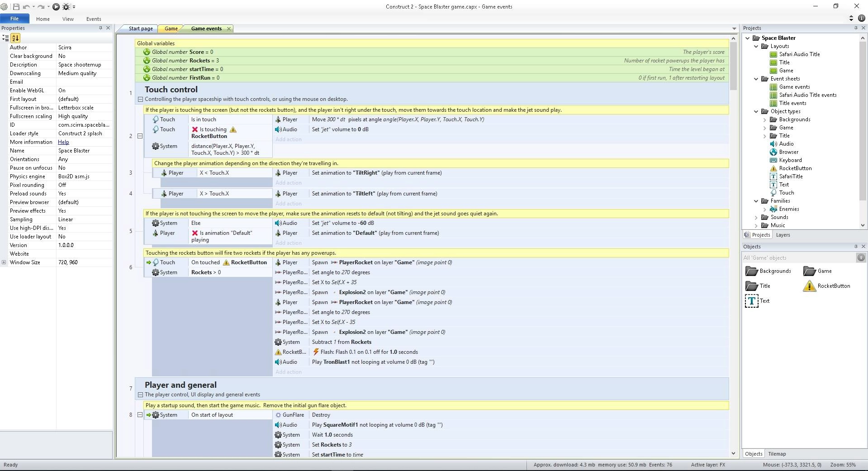
Task: Click the event sheet vertical scrollbar
Action: (733, 67)
